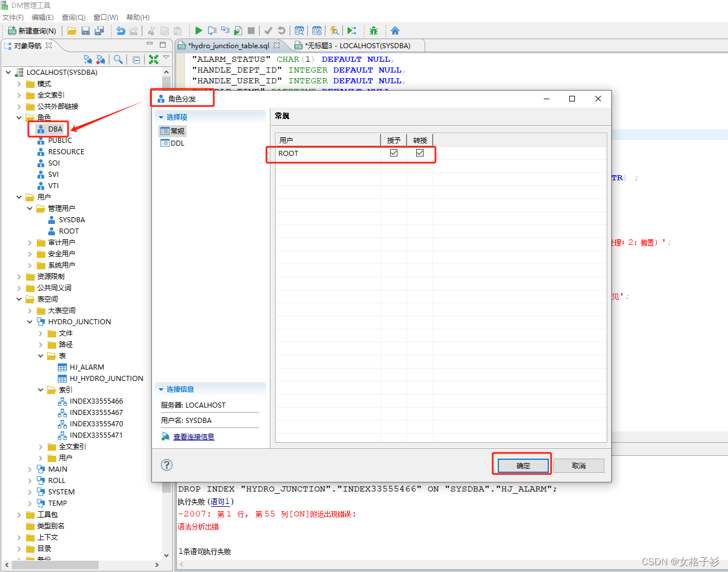This screenshot has width=728, height=572.
Task: Open the navigator view menu dropdown arrow
Action: click(166, 57)
